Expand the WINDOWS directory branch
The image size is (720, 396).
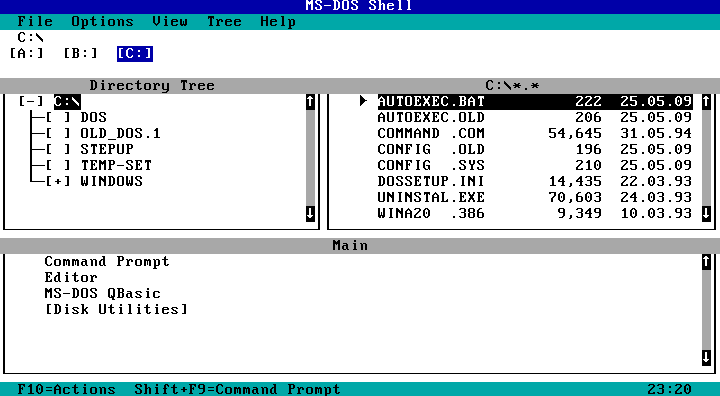[58, 181]
